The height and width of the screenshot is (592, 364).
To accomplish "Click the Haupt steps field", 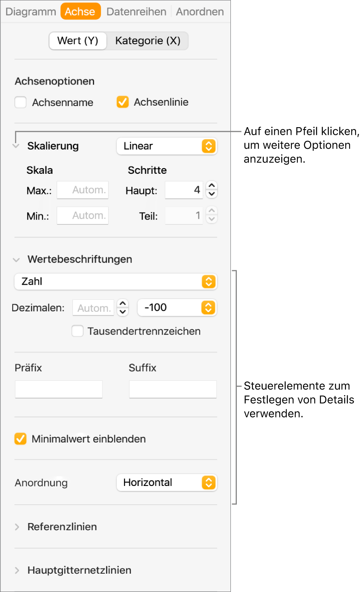I will [184, 190].
